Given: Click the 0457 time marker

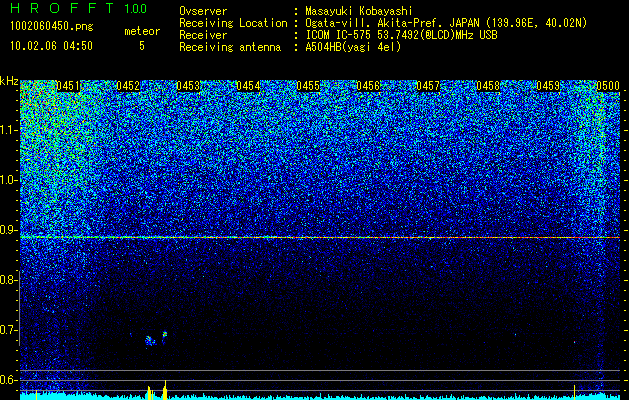Looking at the screenshot, I should (428, 86).
